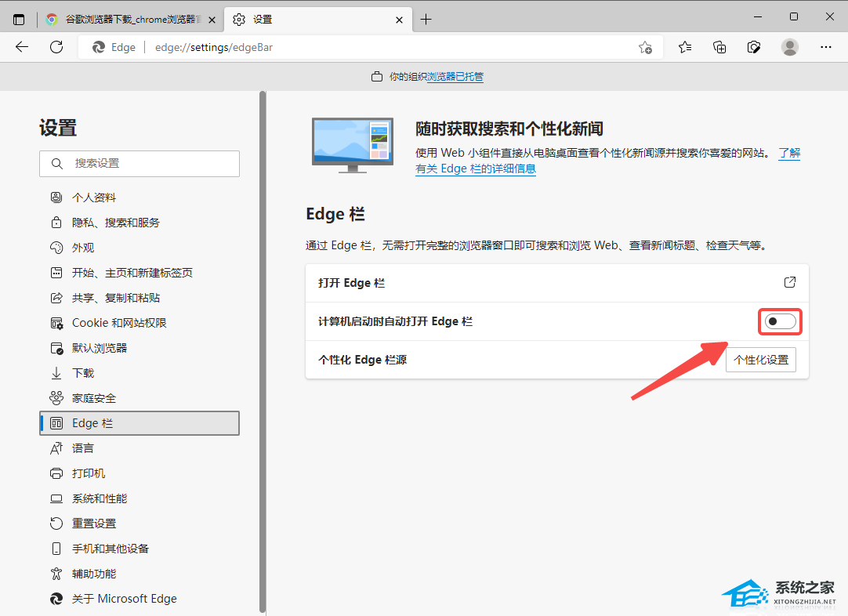This screenshot has height=616, width=848.
Task: Click the browser extensions/favorites bar icon
Action: (754, 47)
